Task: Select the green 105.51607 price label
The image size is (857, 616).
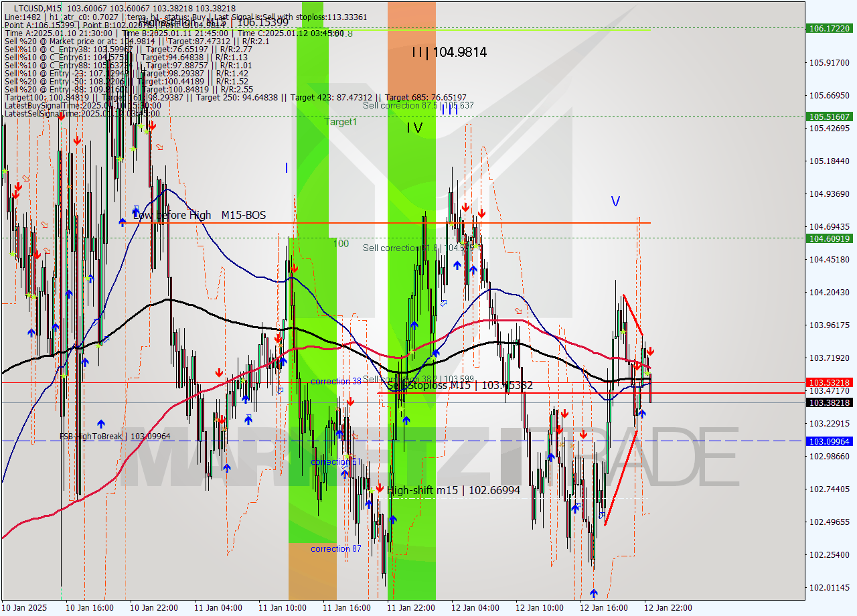Action: coord(830,117)
